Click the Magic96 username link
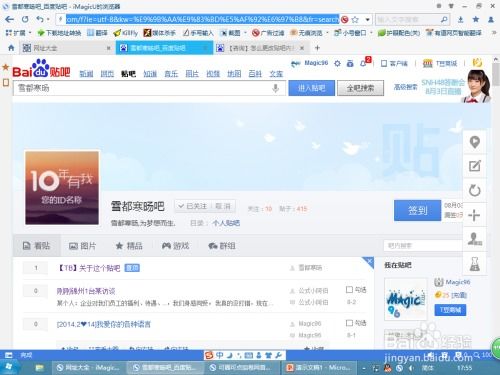The image size is (500, 375). click(x=316, y=63)
